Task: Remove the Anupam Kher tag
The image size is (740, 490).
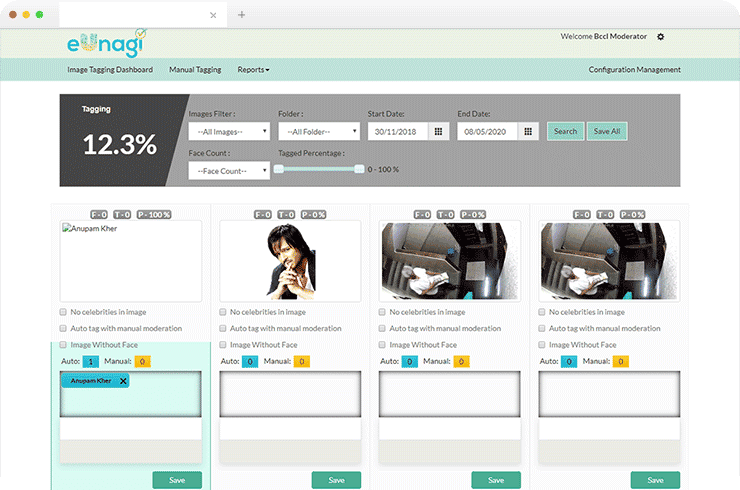Action: 123,381
